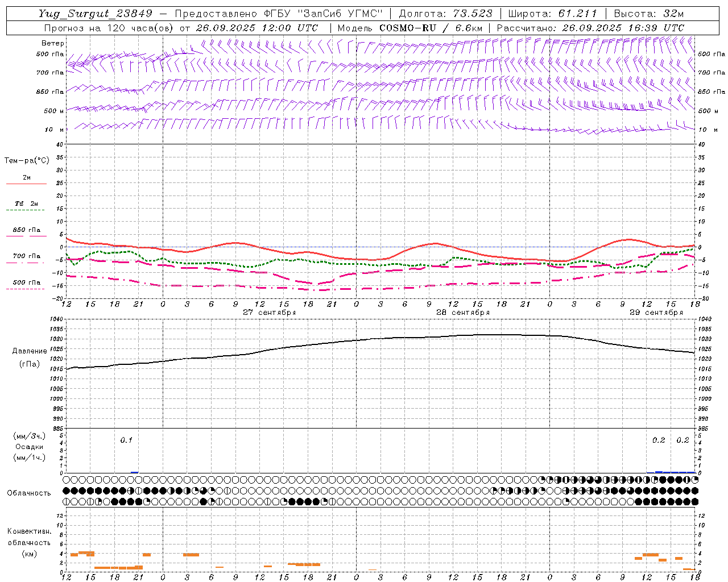728x582 pixels.
Task: Click the "Ветер" wind panel label
Action: (x=53, y=43)
